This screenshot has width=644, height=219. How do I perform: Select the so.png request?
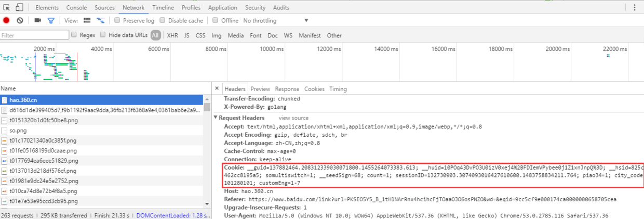[x=102, y=130]
